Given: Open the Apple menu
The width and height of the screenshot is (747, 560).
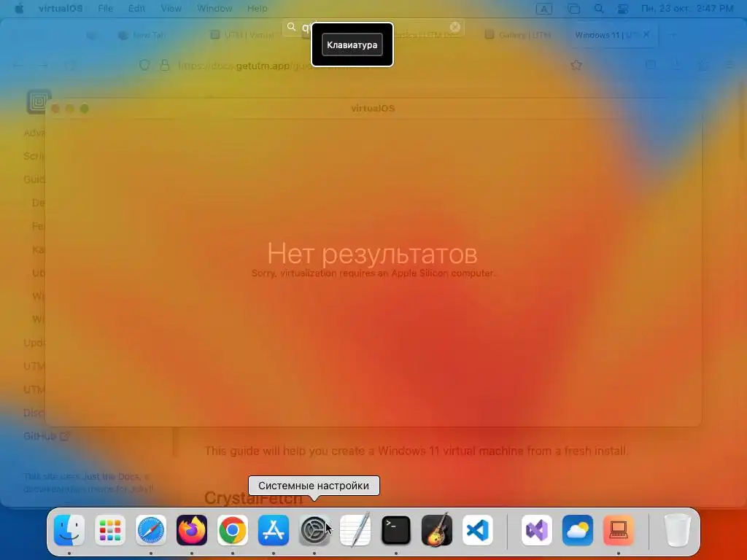Looking at the screenshot, I should pyautogui.click(x=19, y=9).
